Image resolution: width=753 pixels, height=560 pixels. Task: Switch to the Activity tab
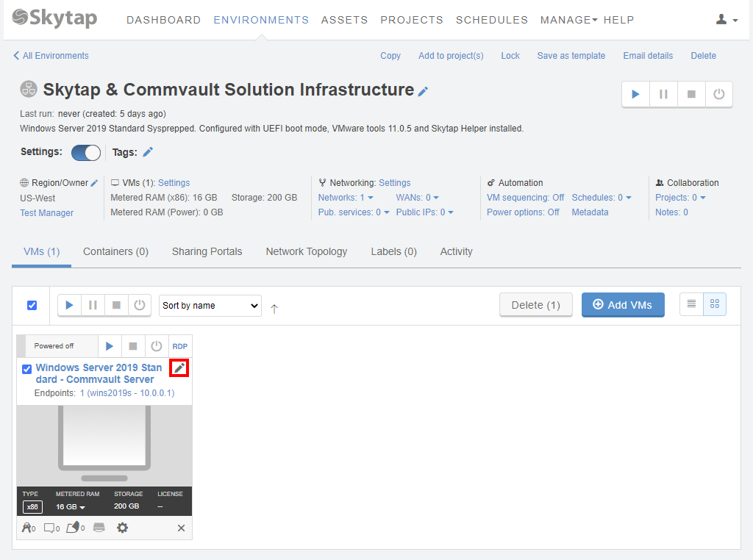coord(456,251)
